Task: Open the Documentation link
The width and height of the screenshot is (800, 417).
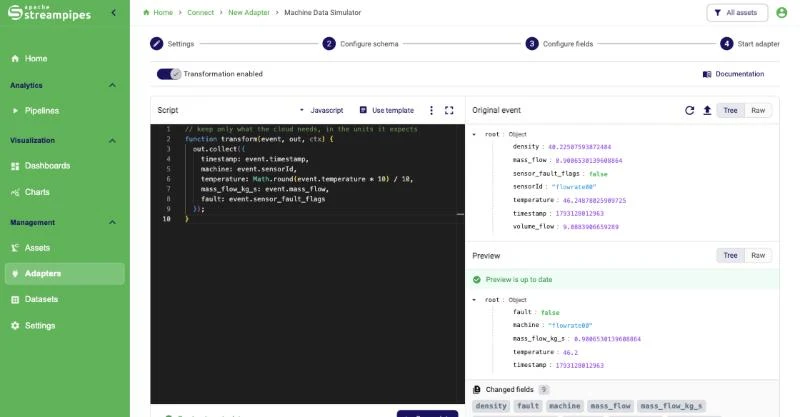Action: (733, 74)
